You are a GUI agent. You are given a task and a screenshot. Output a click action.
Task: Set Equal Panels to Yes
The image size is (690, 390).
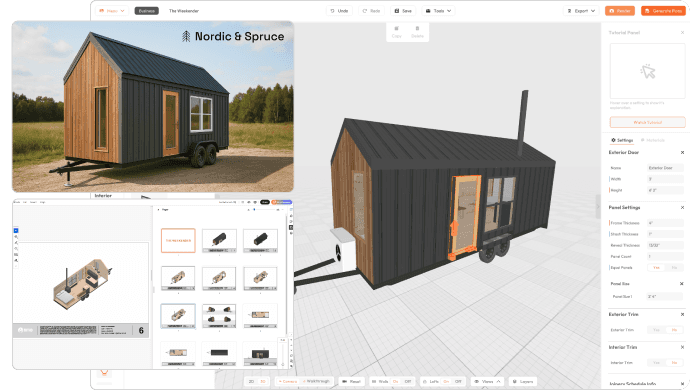point(656,268)
